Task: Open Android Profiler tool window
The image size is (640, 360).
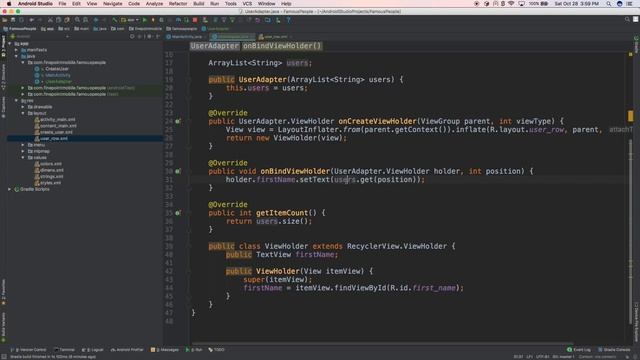Action: (x=127, y=350)
